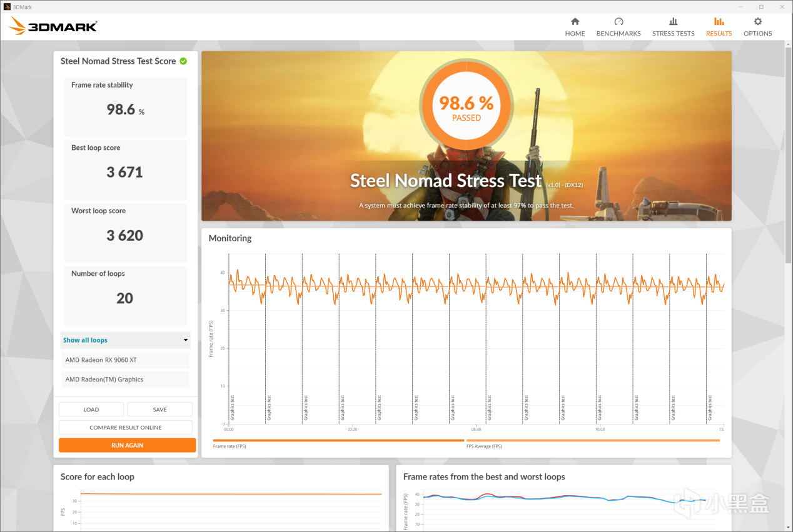Open the RESULTS chart icon
Screen dimensions: 793x532
pos(719,21)
